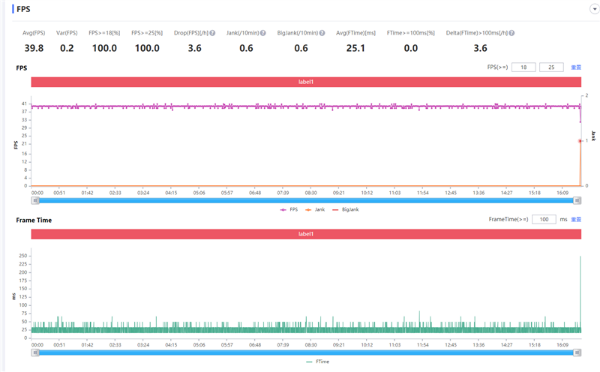Toggle FPS series in chart legend
The height and width of the screenshot is (372, 600).
click(289, 210)
